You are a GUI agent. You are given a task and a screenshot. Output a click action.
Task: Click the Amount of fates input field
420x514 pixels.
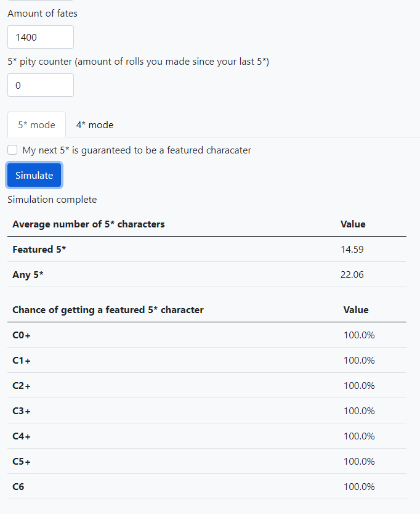coord(41,37)
